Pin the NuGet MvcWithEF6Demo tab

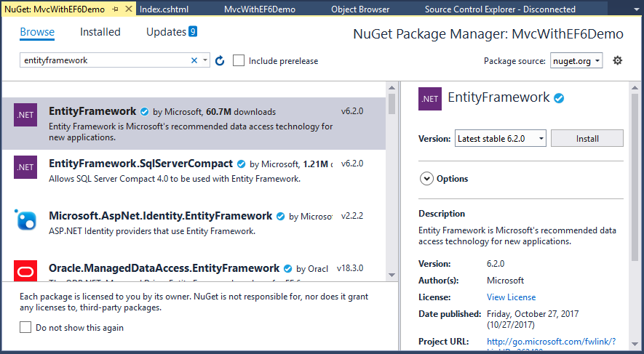(x=116, y=9)
